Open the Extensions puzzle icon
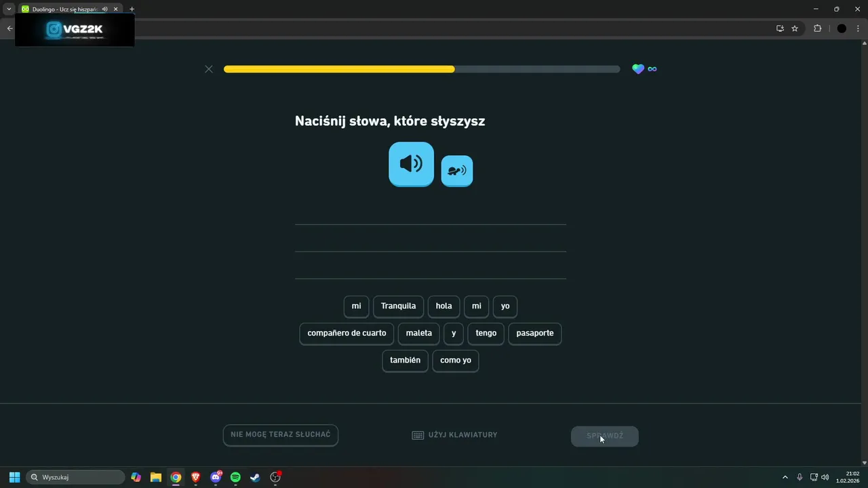The width and height of the screenshot is (868, 488). tap(817, 28)
